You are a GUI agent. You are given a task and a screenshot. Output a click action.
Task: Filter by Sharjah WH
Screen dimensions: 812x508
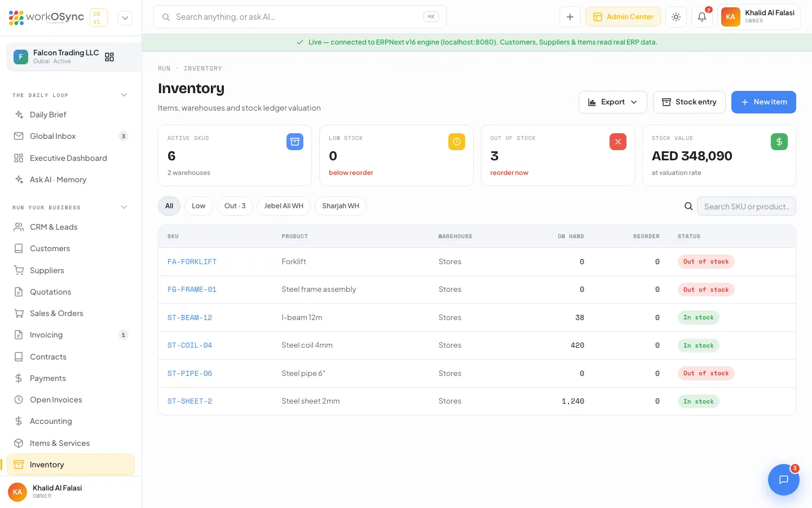coord(341,206)
